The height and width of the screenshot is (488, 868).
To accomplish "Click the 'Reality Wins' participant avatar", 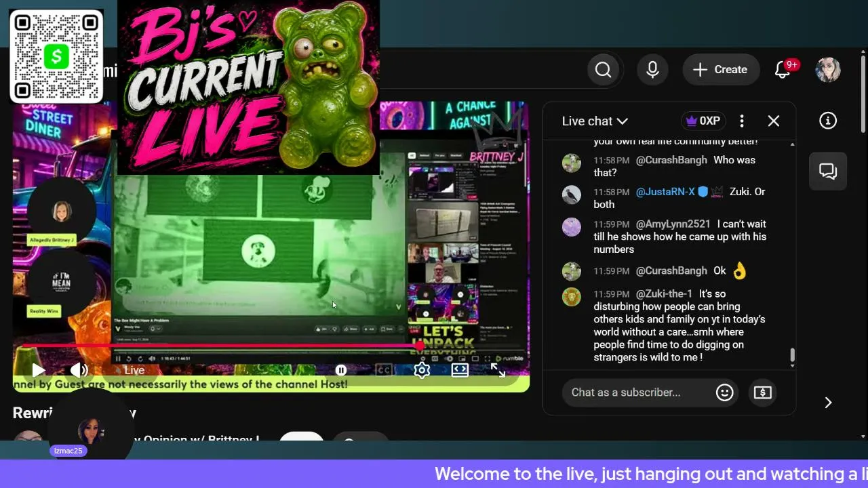I will 61,282.
